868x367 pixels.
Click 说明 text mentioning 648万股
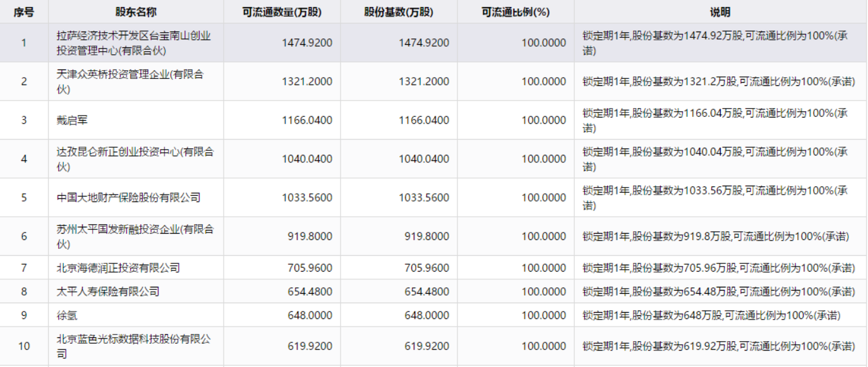coord(711,315)
